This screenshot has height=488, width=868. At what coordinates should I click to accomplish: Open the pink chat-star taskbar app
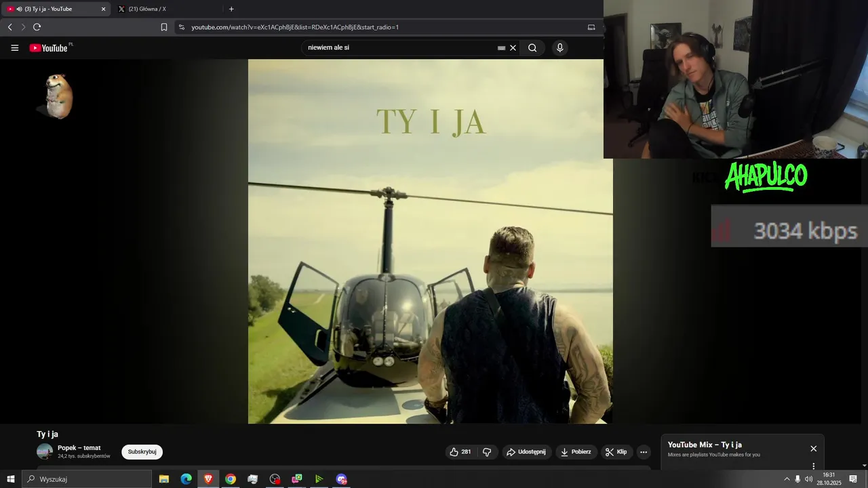297,479
